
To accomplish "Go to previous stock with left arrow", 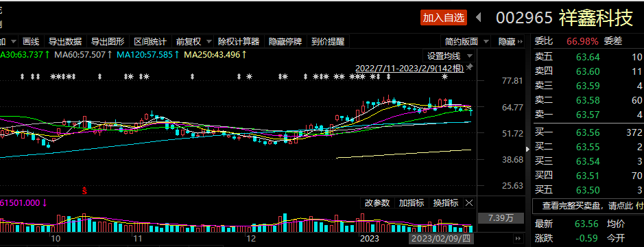I will click(x=479, y=17).
